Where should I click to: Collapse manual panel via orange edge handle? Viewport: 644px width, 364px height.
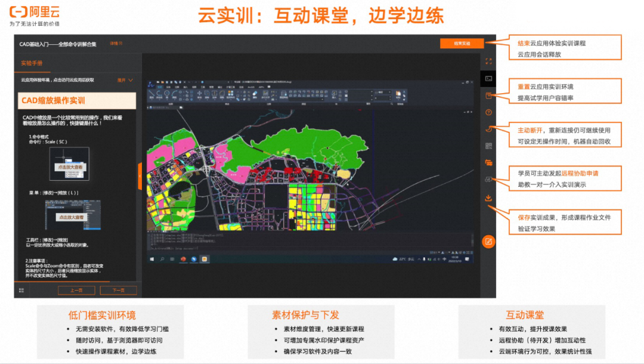(x=140, y=176)
